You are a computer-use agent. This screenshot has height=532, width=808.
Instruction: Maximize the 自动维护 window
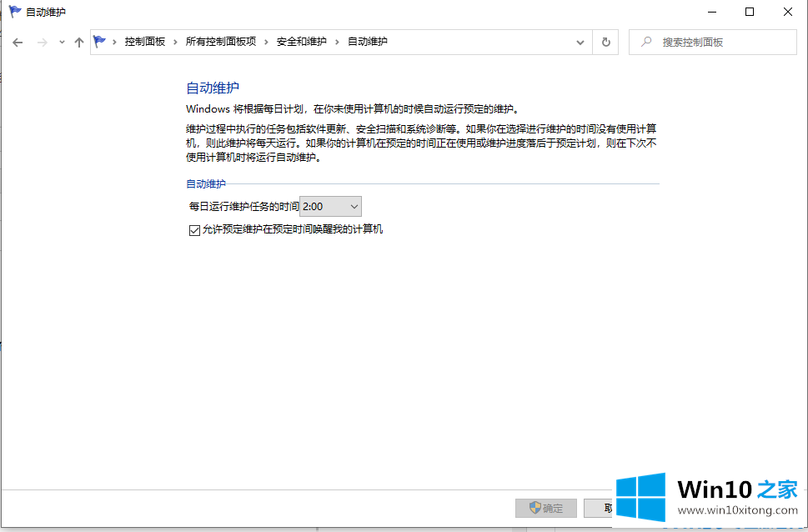(x=749, y=12)
